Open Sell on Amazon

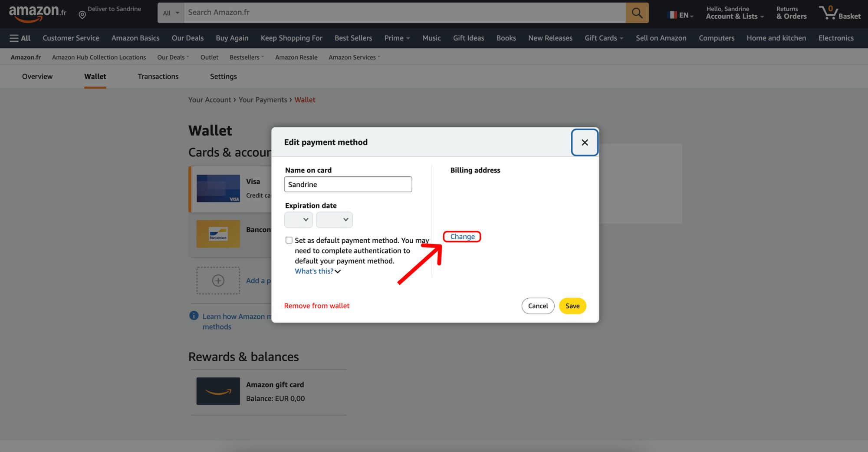661,38
